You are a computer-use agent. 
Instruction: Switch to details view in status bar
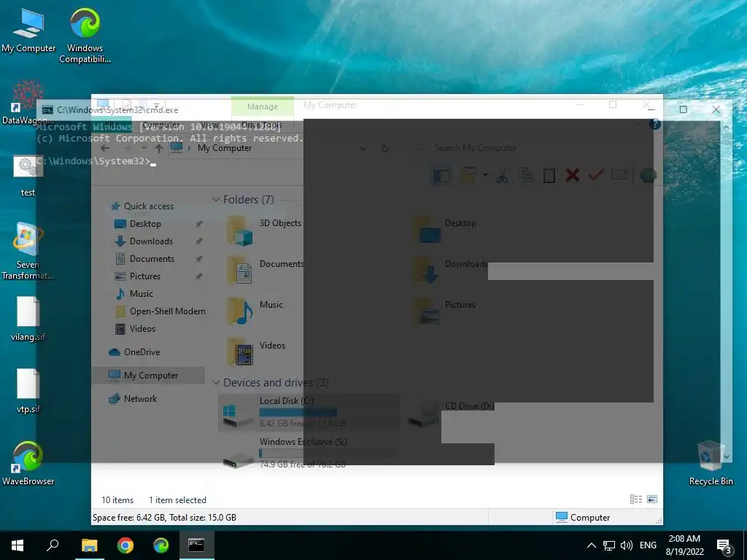[x=636, y=499]
